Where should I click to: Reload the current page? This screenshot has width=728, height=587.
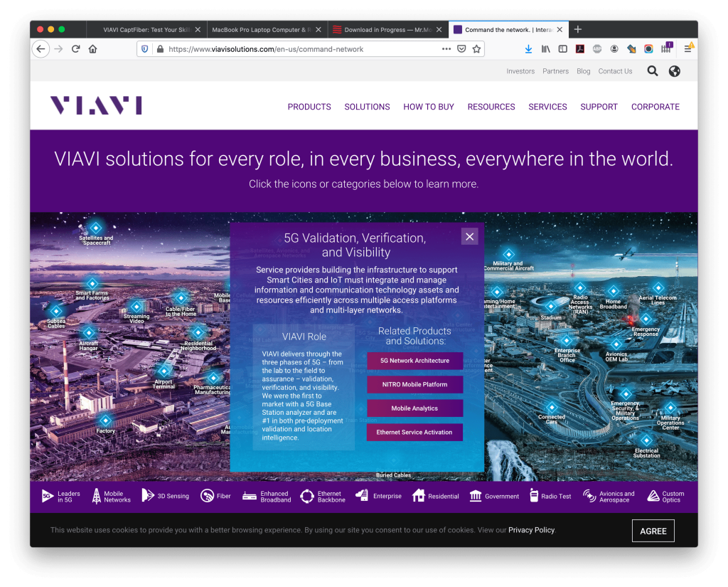coord(75,49)
